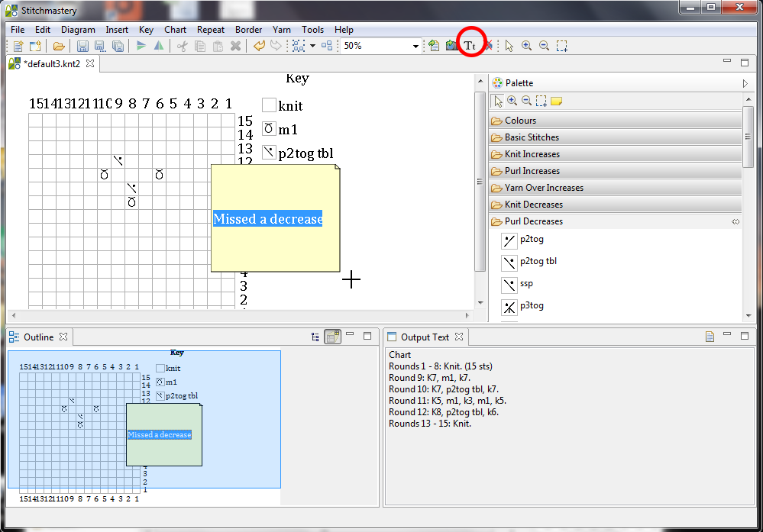The image size is (763, 532).
Task: Toggle the Outline tree view button
Action: point(315,337)
